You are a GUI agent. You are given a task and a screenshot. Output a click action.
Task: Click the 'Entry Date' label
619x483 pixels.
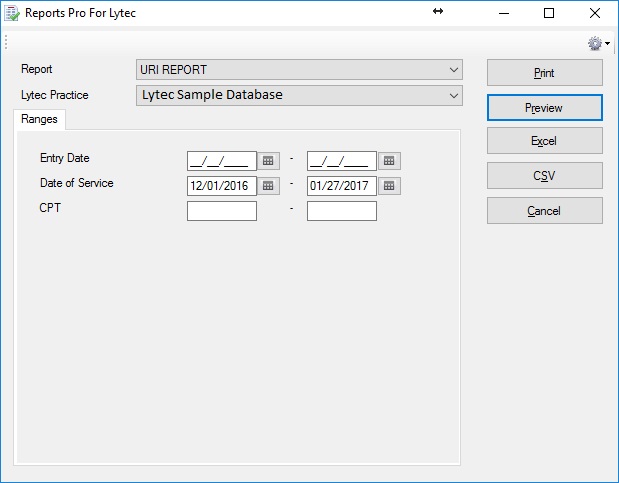[65, 158]
